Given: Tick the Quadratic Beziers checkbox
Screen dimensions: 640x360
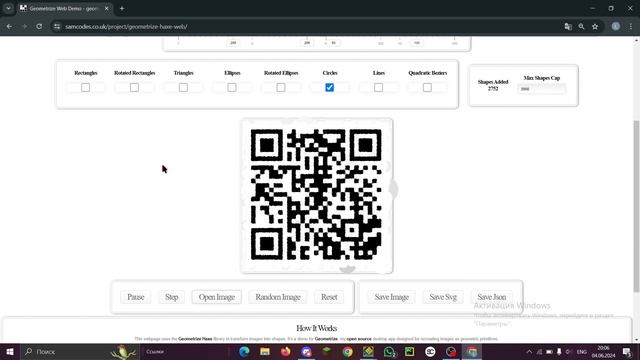Looking at the screenshot, I should pos(427,87).
